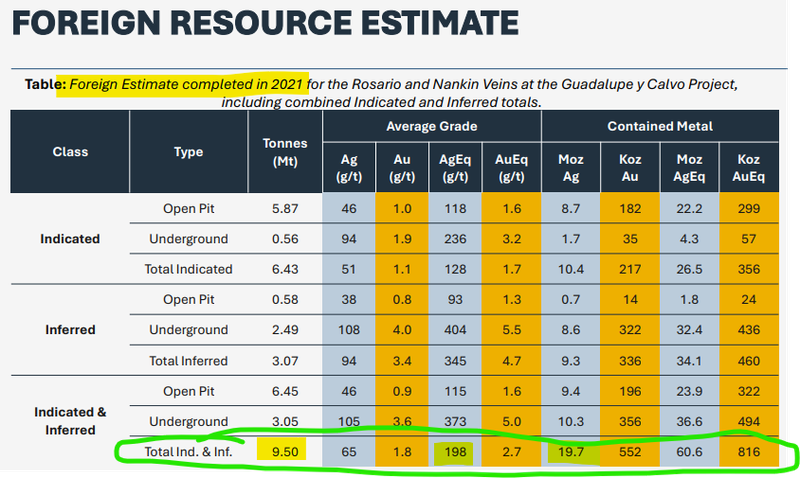The height and width of the screenshot is (478, 800).
Task: Click the Average Grade group header
Action: click(432, 126)
